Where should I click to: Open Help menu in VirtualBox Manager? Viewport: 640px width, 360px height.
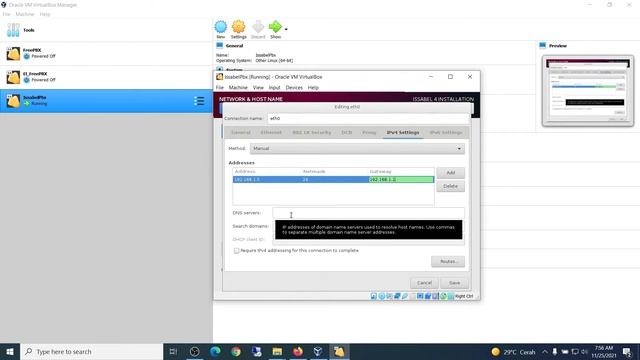45,14
